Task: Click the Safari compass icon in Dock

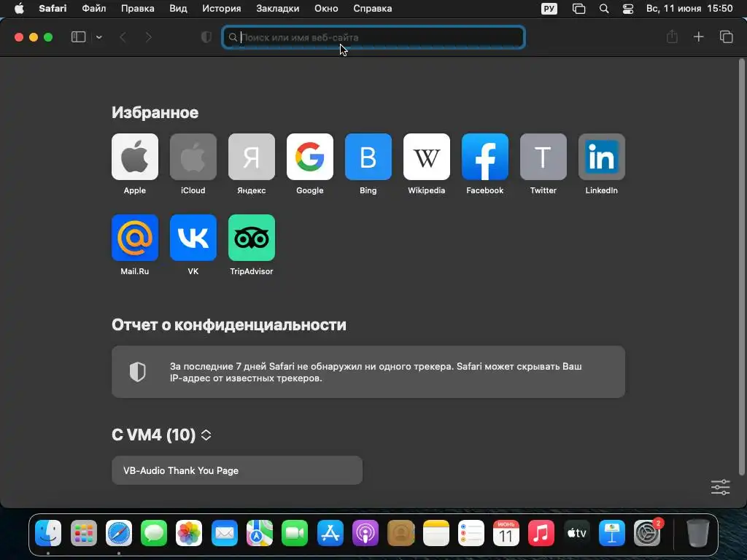Action: pos(119,533)
